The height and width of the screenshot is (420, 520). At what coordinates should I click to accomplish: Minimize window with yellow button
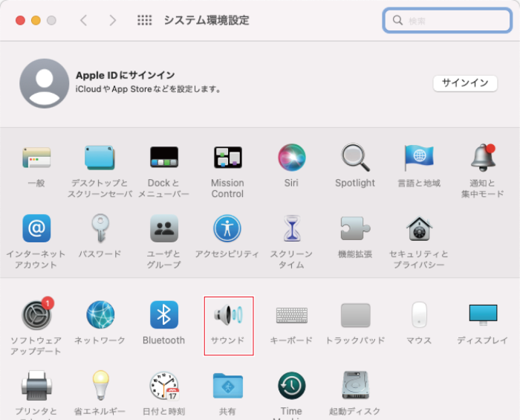[36, 21]
